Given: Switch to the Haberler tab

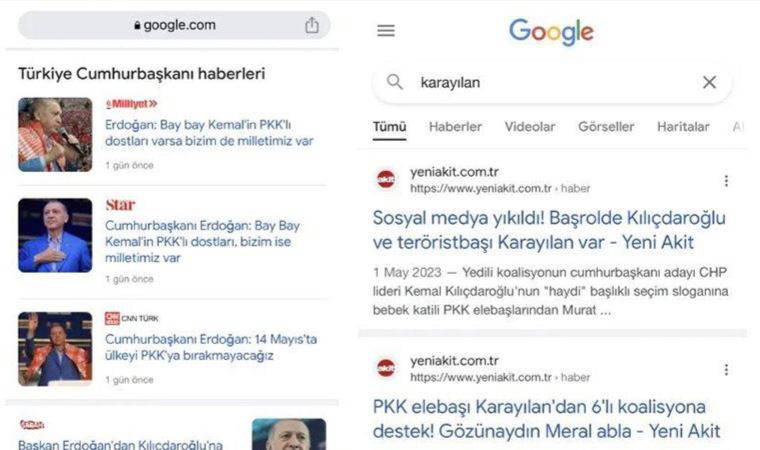Looking at the screenshot, I should coord(455,127).
